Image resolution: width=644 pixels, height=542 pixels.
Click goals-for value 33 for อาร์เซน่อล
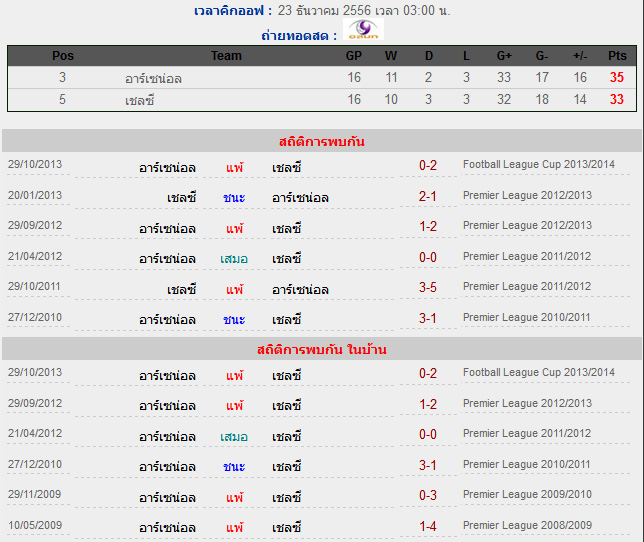pos(504,77)
